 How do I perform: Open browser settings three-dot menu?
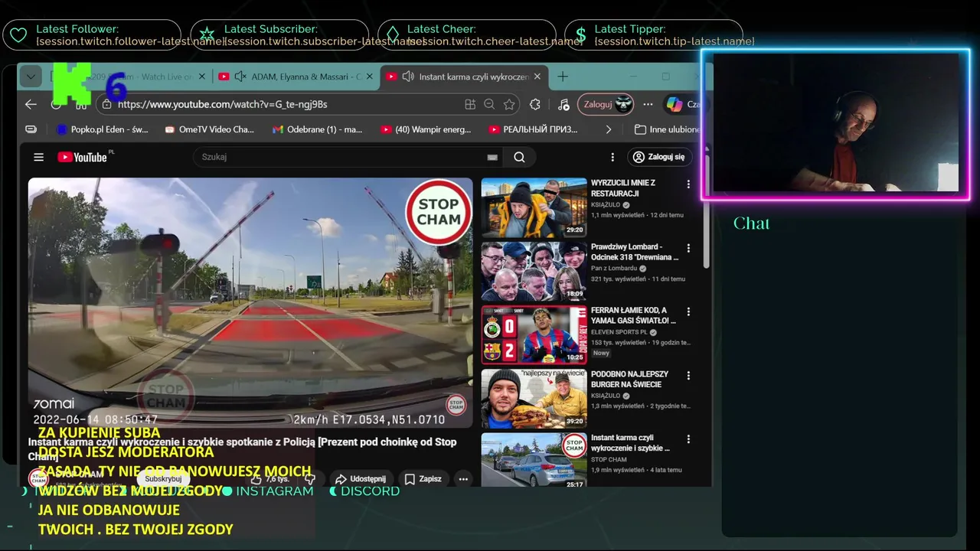[x=648, y=104]
